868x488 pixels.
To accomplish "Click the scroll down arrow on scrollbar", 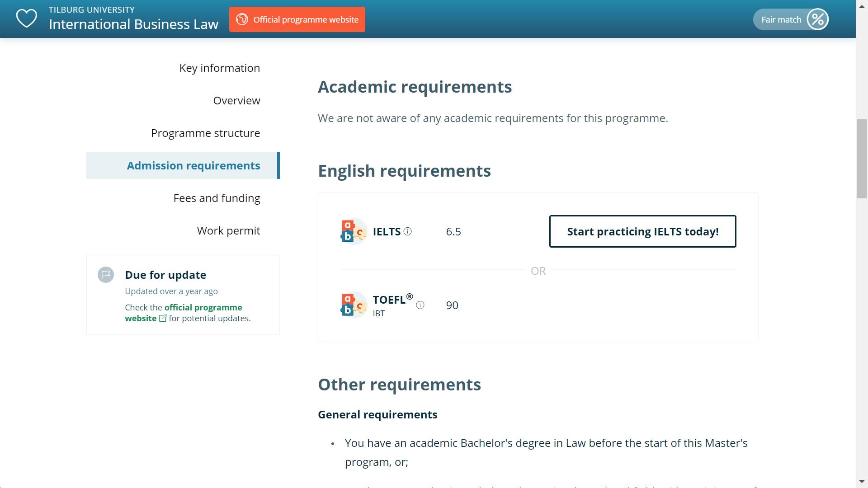I will coord(862,482).
